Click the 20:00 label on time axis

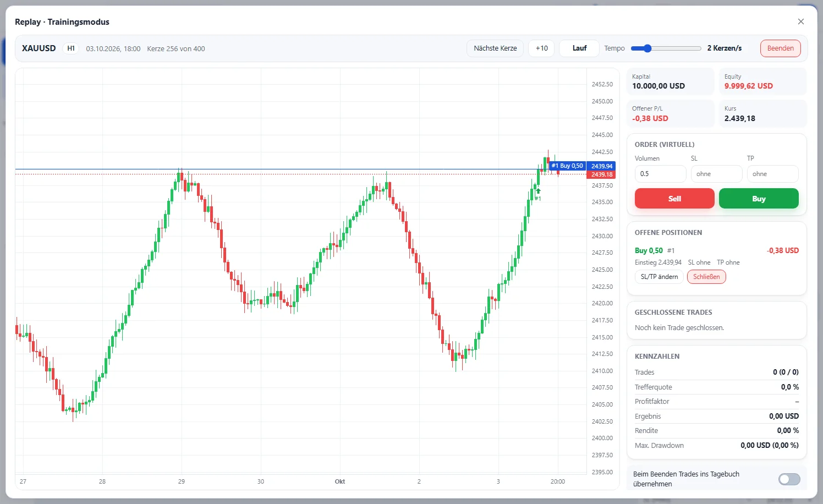[x=558, y=481]
